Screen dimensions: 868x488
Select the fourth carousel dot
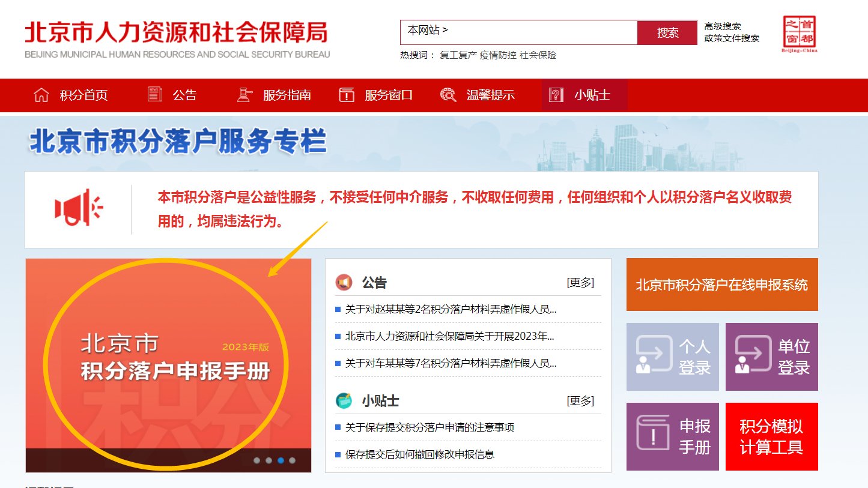tap(292, 460)
